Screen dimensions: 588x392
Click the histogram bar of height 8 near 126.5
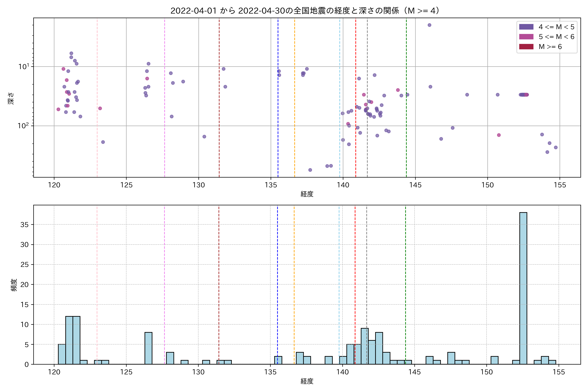pos(148,348)
